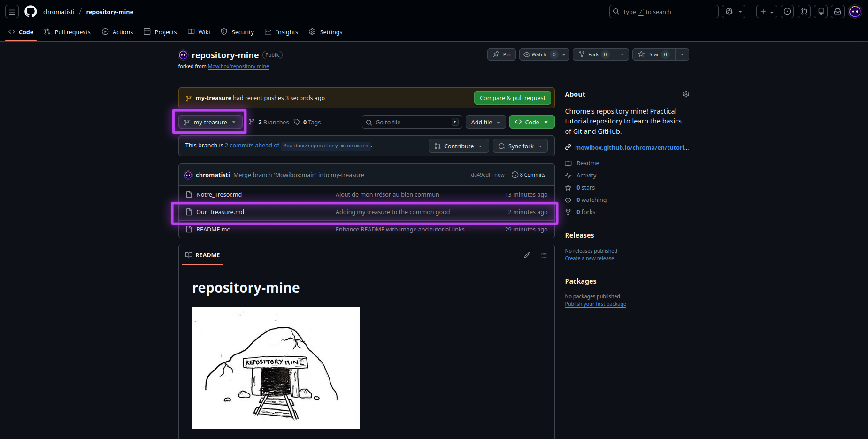Open the green Code dropdown
The width and height of the screenshot is (868, 439).
click(x=531, y=122)
